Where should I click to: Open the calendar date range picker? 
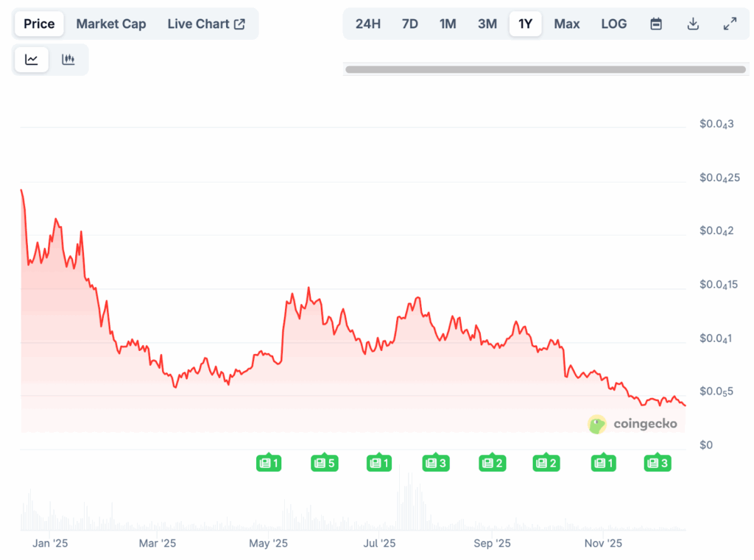[x=656, y=24]
